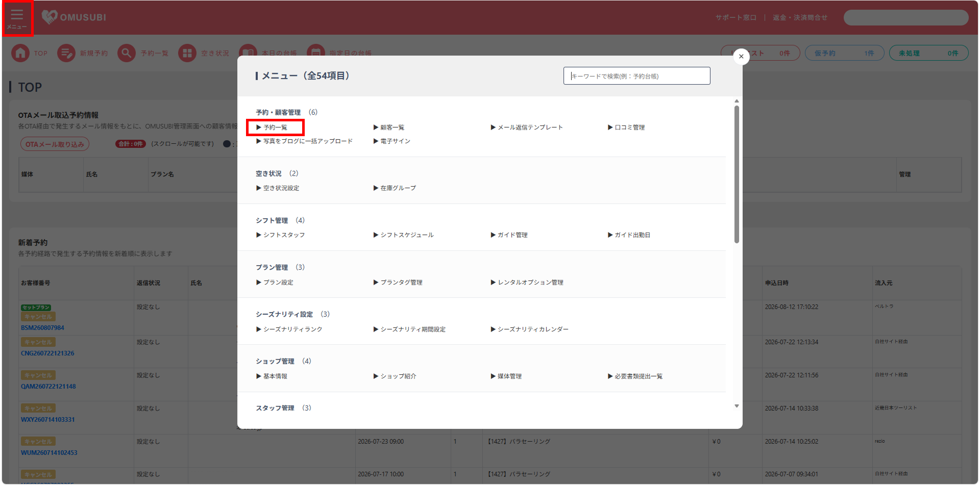Focus the menu keyword search field

[636, 76]
